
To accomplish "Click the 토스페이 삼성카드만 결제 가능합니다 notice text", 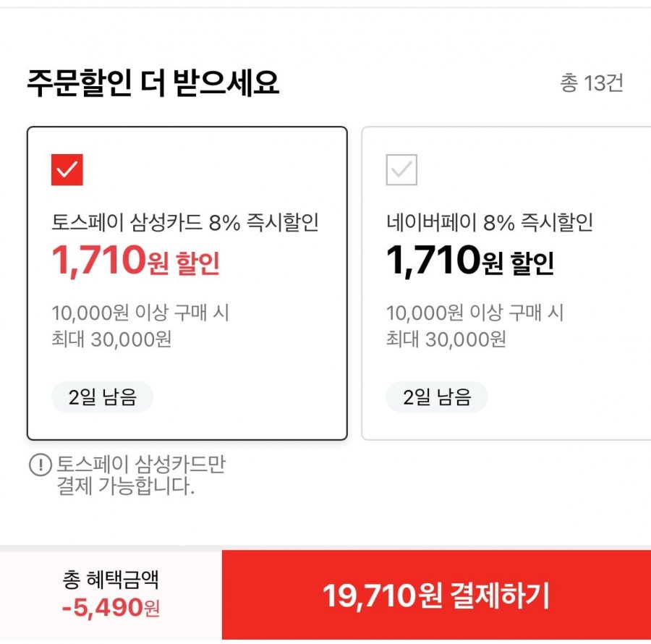I will tap(141, 475).
